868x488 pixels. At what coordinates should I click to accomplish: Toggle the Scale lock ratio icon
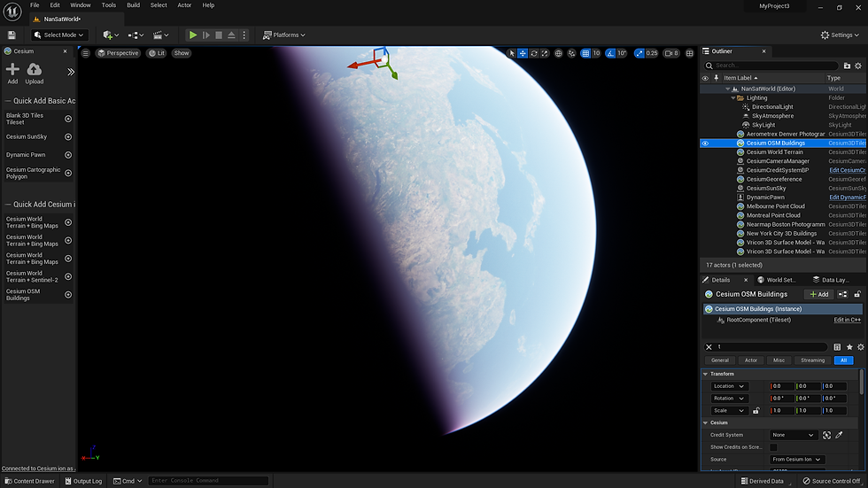click(756, 411)
